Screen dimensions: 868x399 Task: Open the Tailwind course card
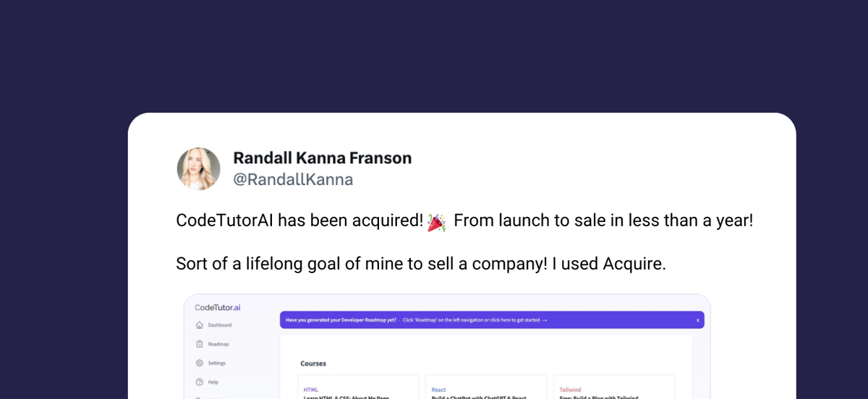[614, 387]
